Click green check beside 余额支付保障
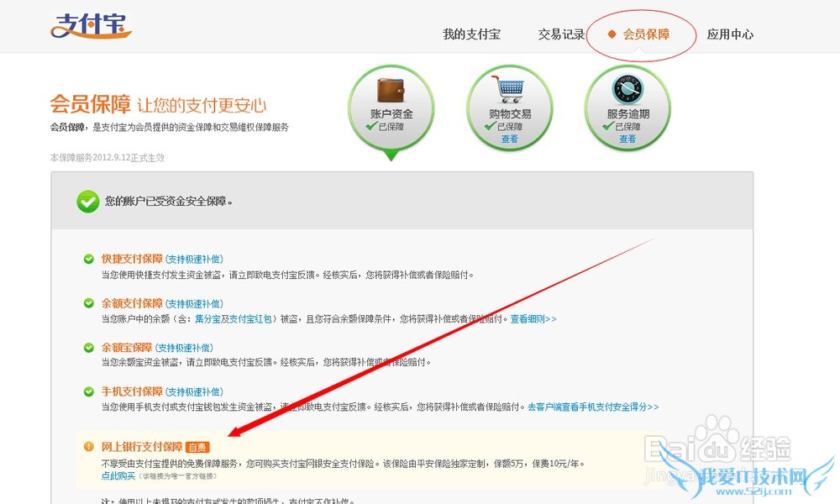 [89, 303]
